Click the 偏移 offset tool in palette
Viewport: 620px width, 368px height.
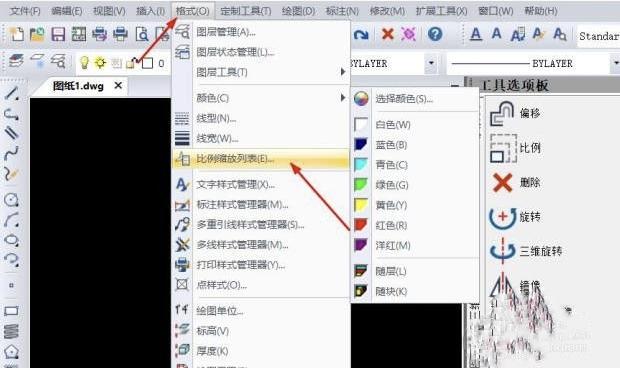pos(516,113)
